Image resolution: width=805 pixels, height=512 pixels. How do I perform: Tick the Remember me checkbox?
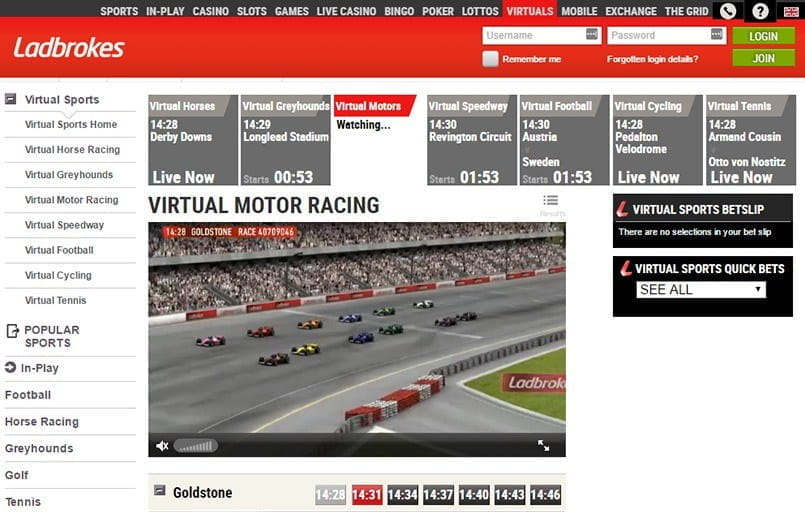click(490, 59)
